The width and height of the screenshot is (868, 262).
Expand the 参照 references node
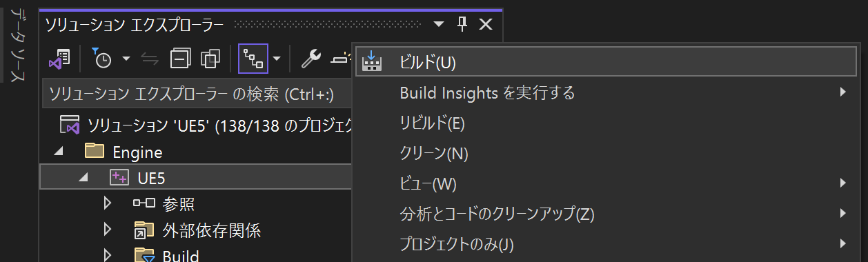pos(107,203)
